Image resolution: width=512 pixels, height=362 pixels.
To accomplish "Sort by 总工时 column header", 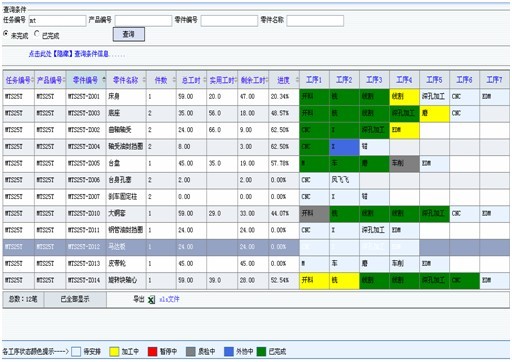I will (x=191, y=80).
